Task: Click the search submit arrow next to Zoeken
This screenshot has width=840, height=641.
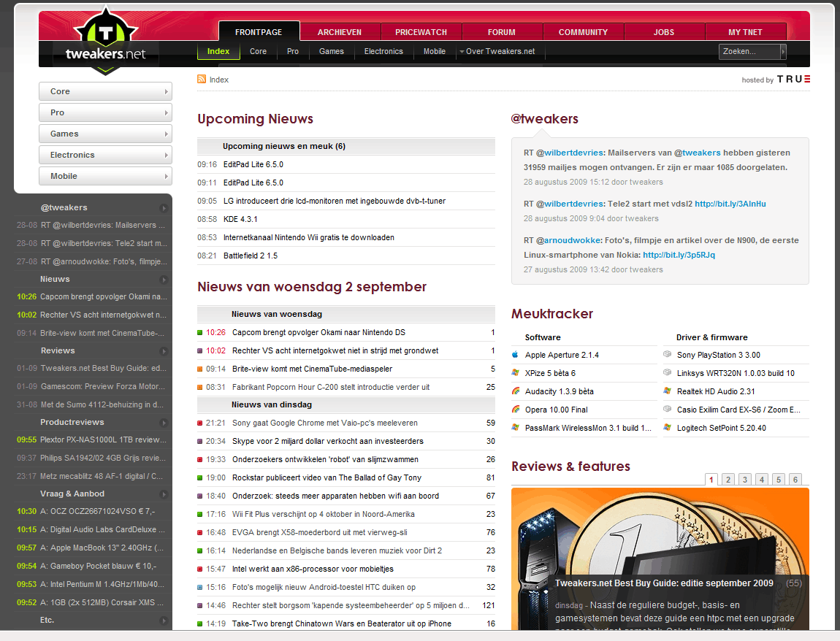Action: (x=783, y=51)
